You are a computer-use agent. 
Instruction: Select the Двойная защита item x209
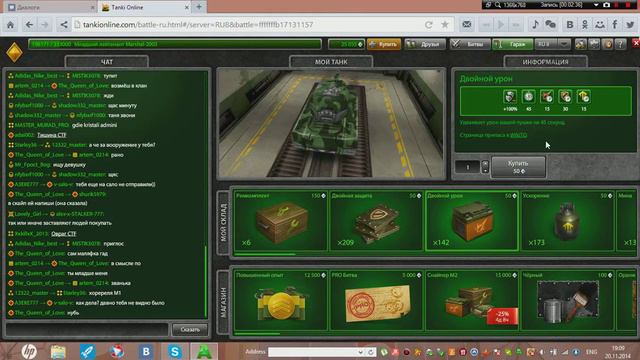pyautogui.click(x=376, y=220)
